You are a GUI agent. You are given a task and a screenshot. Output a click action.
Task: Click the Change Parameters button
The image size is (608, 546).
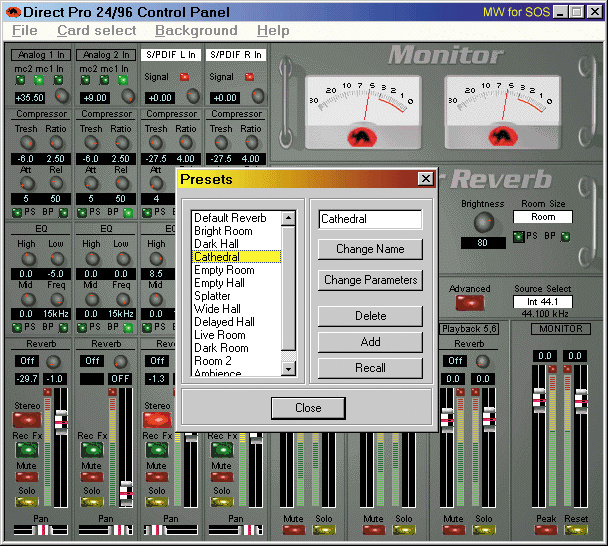370,280
